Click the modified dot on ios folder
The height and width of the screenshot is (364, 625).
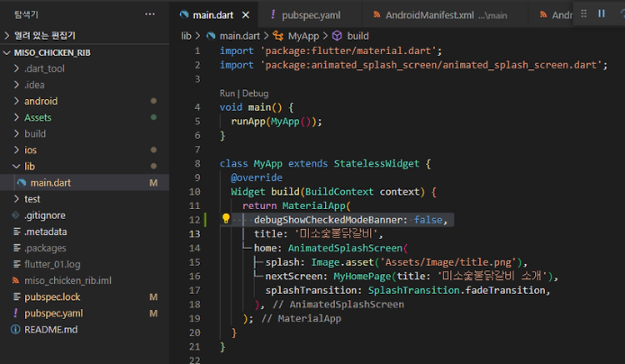point(153,150)
